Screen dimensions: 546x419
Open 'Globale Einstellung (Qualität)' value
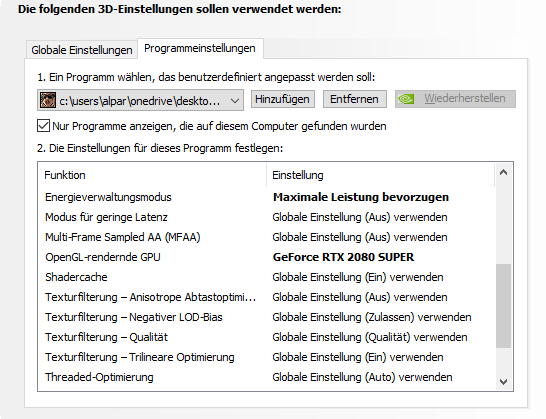[x=370, y=337]
